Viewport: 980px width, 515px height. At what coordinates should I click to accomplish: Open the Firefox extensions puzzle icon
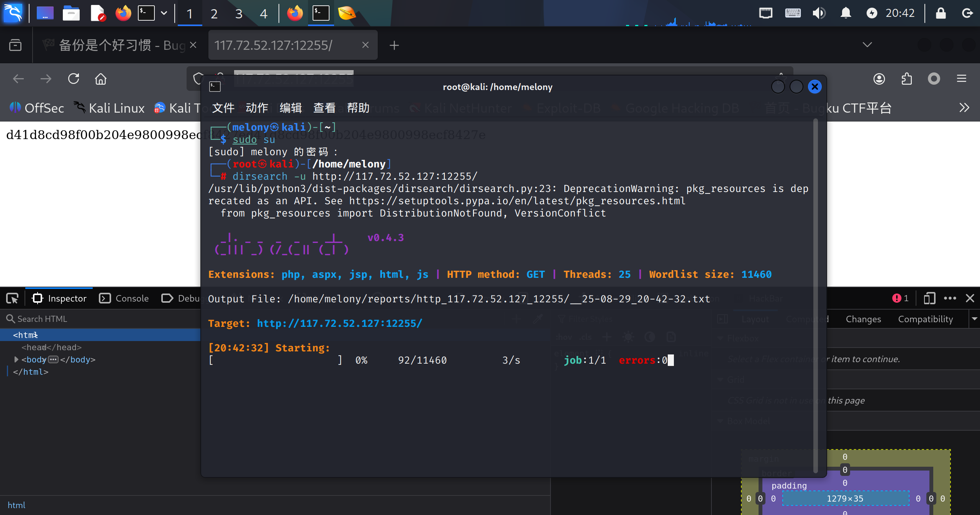(x=906, y=79)
